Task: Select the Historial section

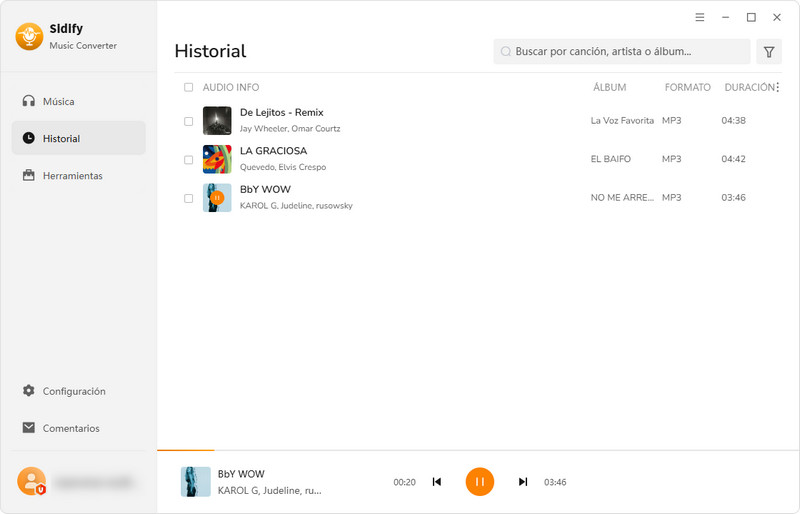Action: click(79, 138)
